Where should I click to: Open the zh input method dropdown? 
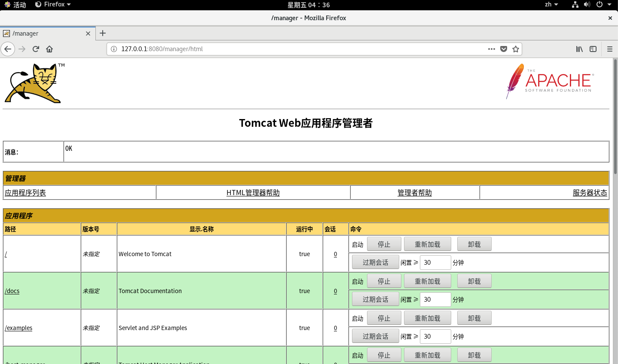click(x=550, y=4)
